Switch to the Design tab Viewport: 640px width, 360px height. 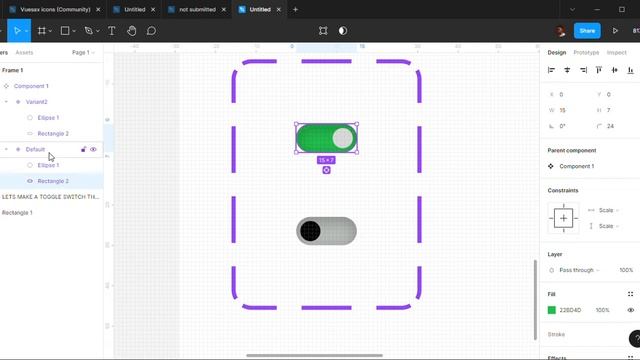557,53
